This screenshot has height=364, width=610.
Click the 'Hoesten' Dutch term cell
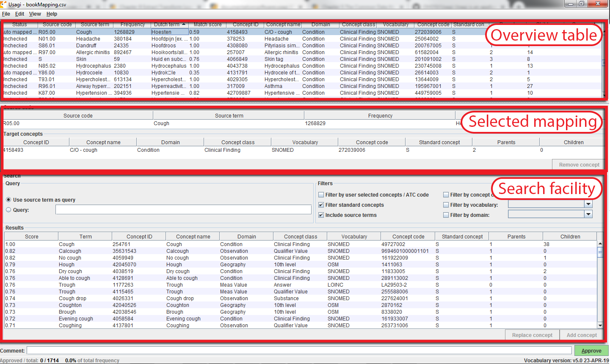(170, 32)
